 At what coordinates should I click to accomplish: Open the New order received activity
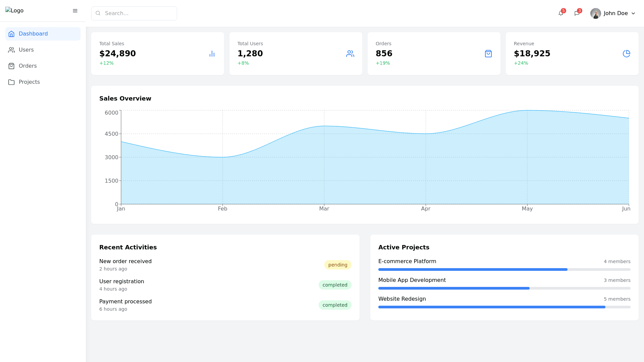coord(125,261)
